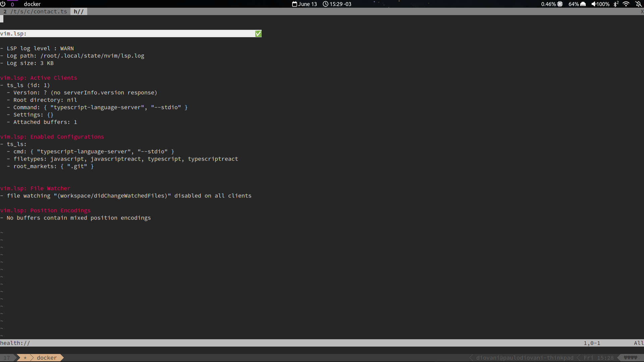The width and height of the screenshot is (644, 362).
Task: Click the Command typescript-language-server line under Active Clients
Action: [x=97, y=107]
